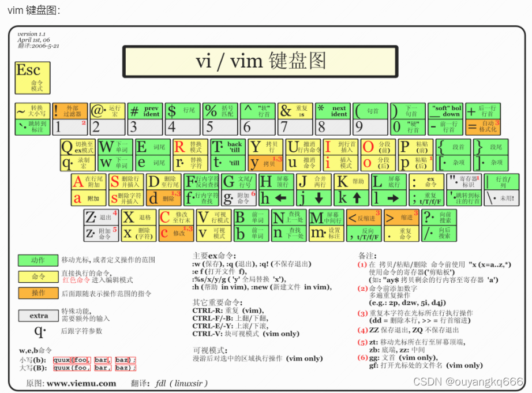Click the Z 退出 key

[101, 217]
